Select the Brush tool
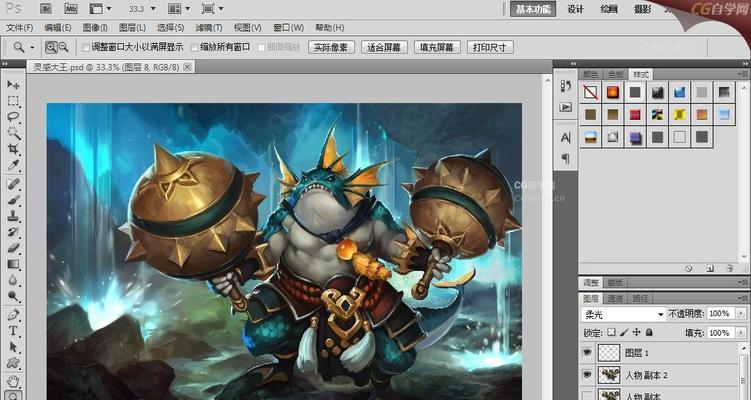 coord(13,200)
